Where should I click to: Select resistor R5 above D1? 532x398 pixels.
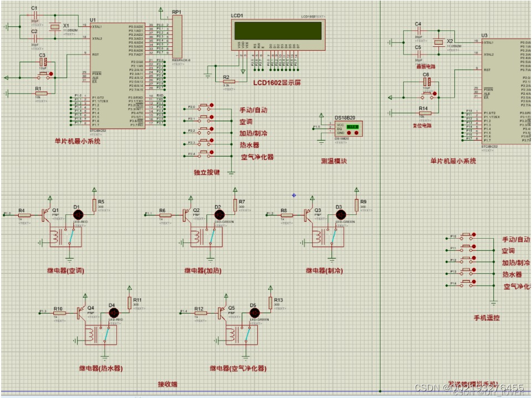pyautogui.click(x=94, y=205)
